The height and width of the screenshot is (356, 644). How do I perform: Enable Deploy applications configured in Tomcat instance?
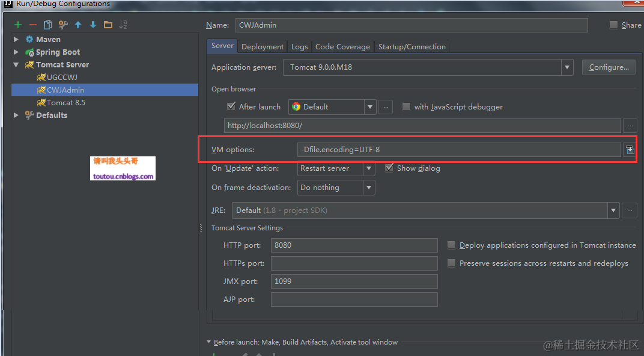[x=451, y=245]
